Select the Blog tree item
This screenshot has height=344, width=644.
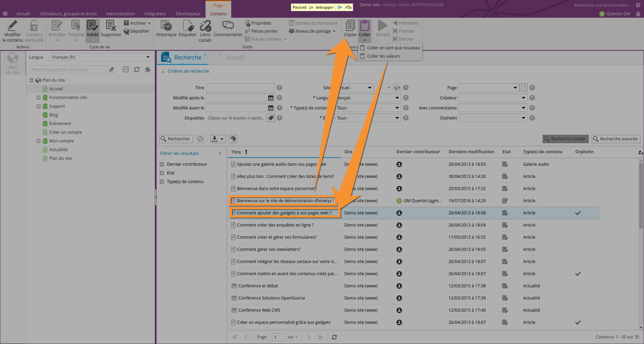point(53,115)
